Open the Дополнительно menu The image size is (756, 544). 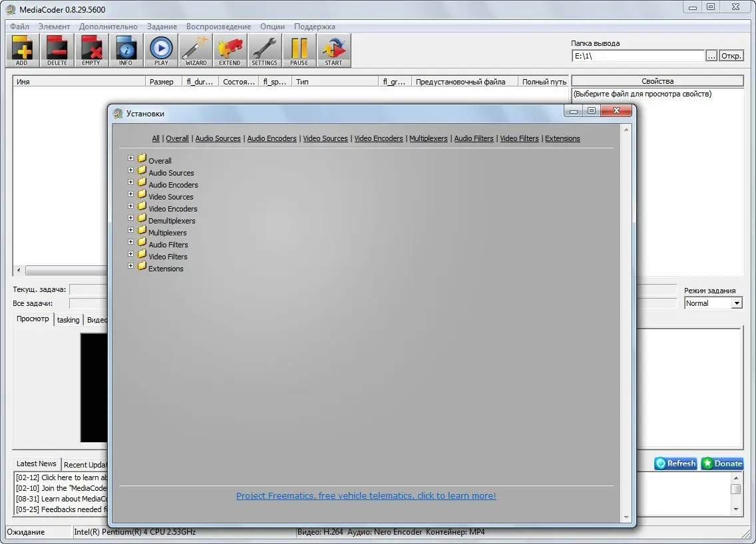[x=108, y=27]
